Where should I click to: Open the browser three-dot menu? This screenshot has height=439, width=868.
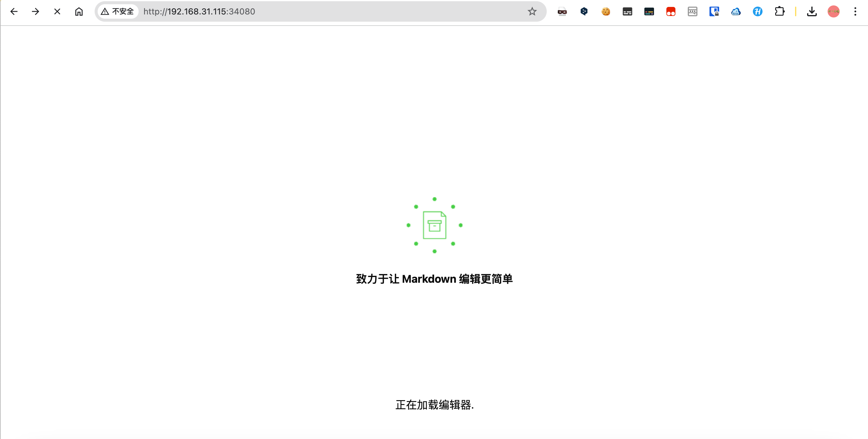click(855, 11)
